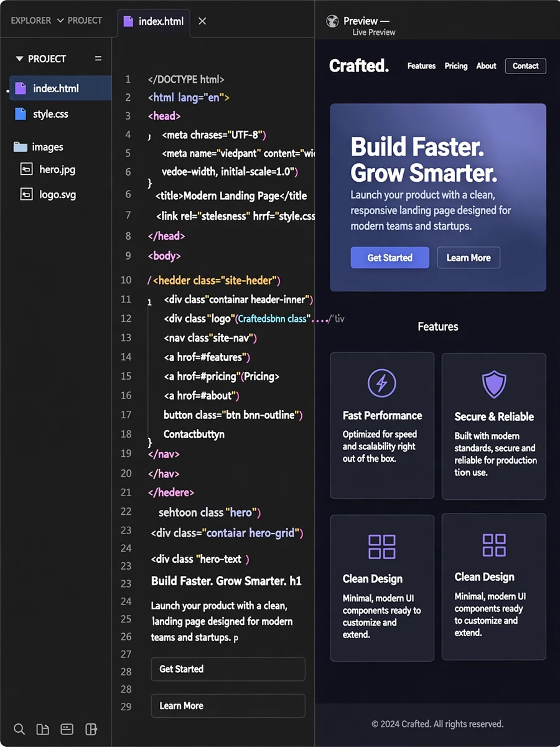Click the "© 2024 Crafted. All rights reserved." footer
This screenshot has width=560, height=747.
click(437, 724)
